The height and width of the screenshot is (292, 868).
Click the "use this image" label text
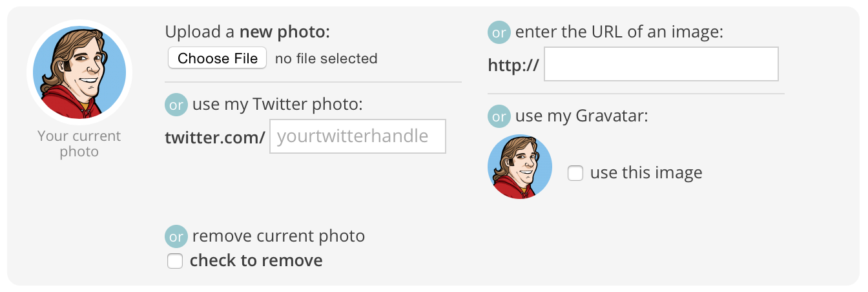coord(646,173)
